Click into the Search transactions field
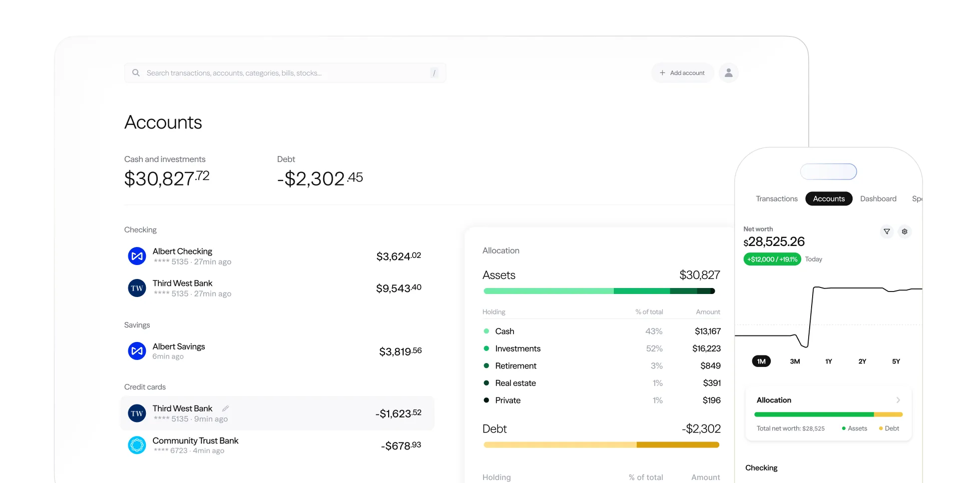Viewport: 980px width, 483px height. [x=285, y=73]
